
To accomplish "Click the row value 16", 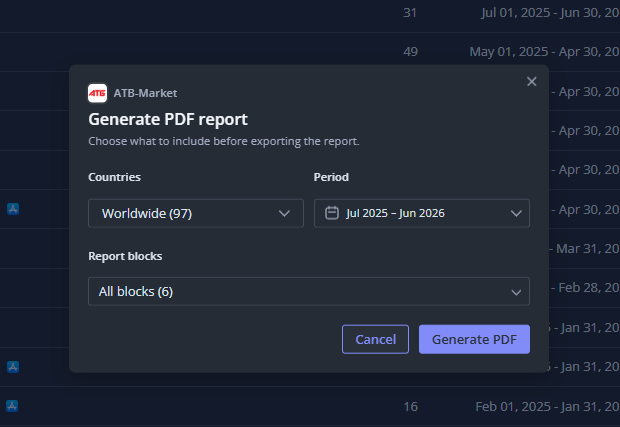I will click(410, 406).
